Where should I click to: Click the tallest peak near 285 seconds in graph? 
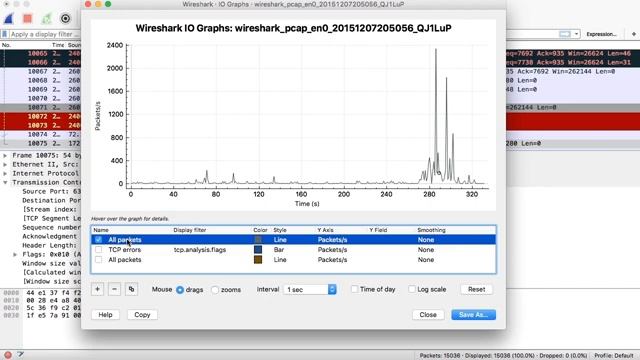pos(436,50)
